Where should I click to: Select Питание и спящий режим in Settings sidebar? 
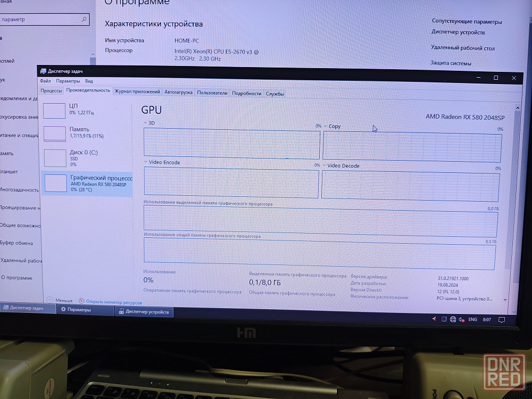pyautogui.click(x=19, y=135)
